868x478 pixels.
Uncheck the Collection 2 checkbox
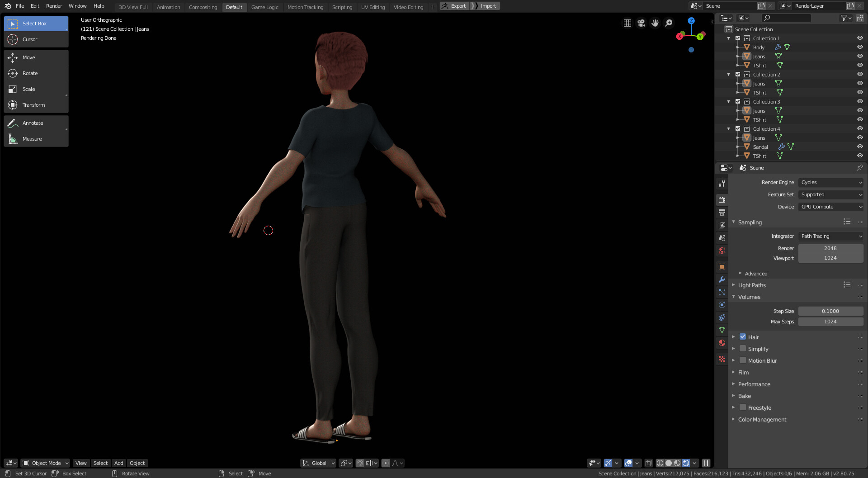click(x=738, y=74)
